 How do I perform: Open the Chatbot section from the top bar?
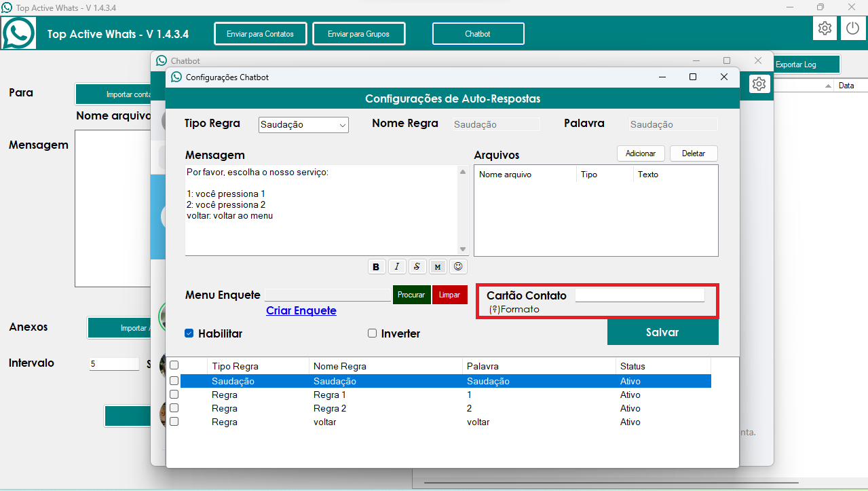(478, 34)
